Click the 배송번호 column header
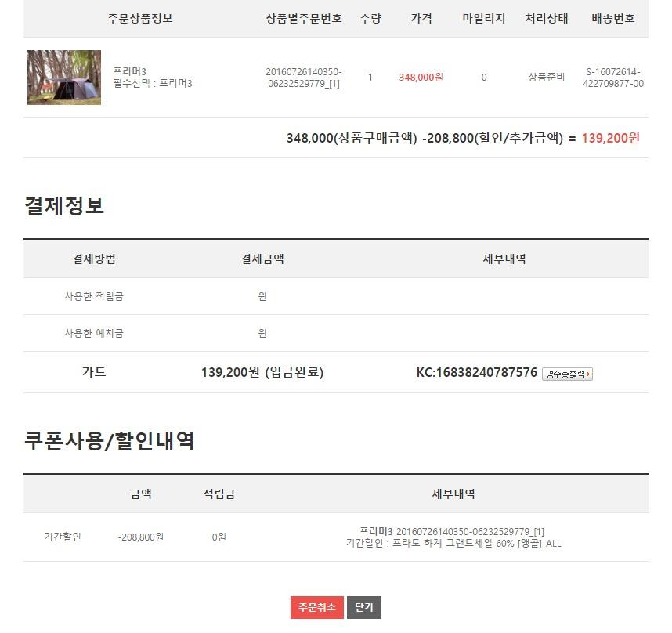Screen dimensions: 672x633 click(x=612, y=19)
